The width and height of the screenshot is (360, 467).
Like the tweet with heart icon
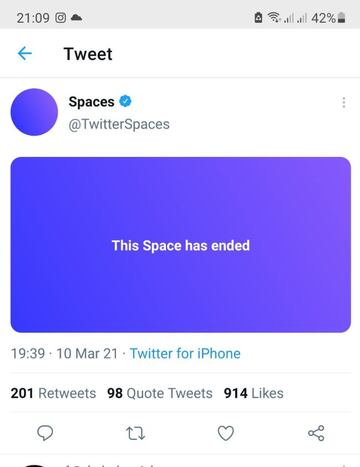click(x=226, y=433)
